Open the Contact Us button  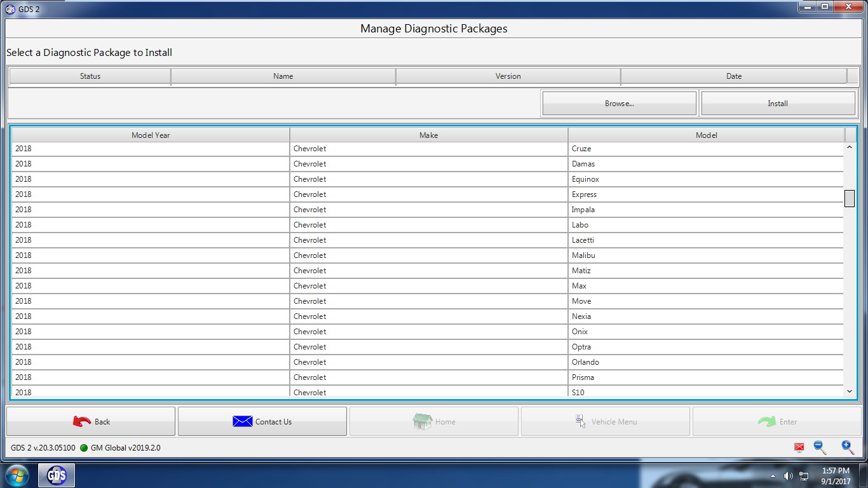coord(262,421)
